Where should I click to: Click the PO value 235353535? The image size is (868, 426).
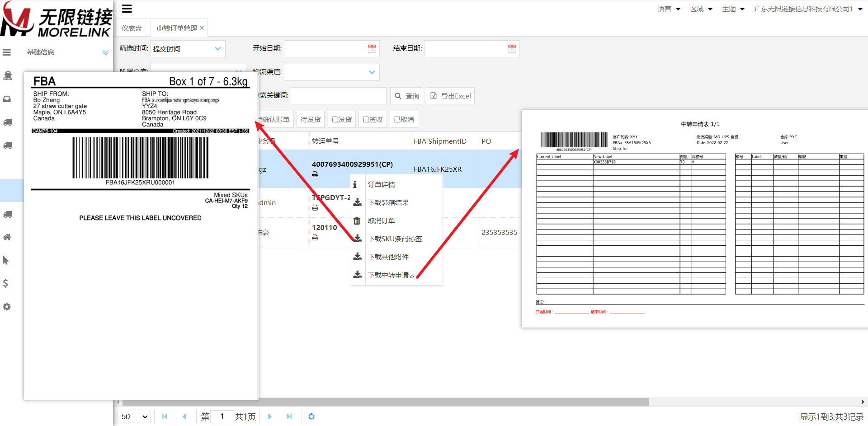(499, 232)
